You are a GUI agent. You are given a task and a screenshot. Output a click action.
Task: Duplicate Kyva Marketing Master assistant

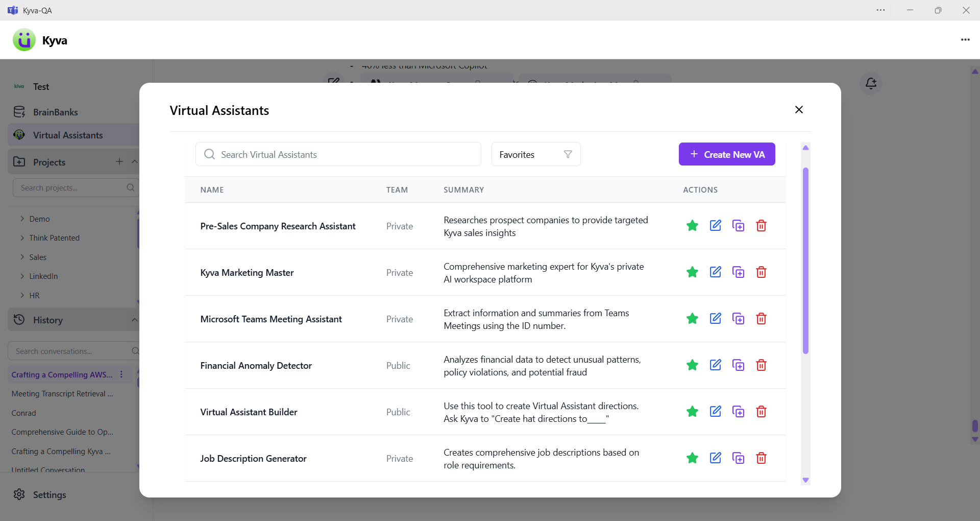coord(738,272)
